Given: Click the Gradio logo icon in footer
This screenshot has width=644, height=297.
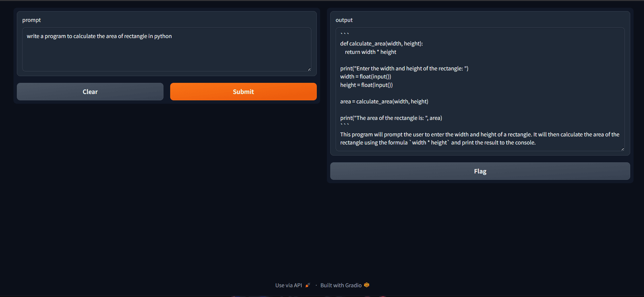Looking at the screenshot, I should coord(367,285).
